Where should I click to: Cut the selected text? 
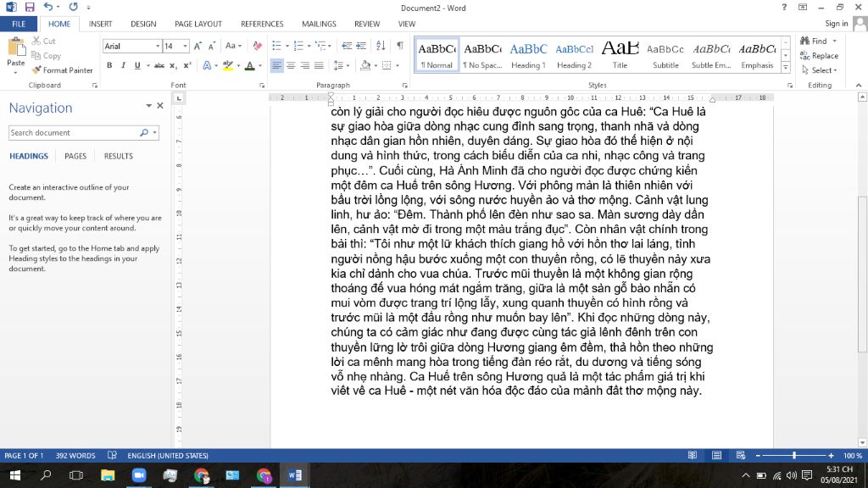tap(44, 41)
